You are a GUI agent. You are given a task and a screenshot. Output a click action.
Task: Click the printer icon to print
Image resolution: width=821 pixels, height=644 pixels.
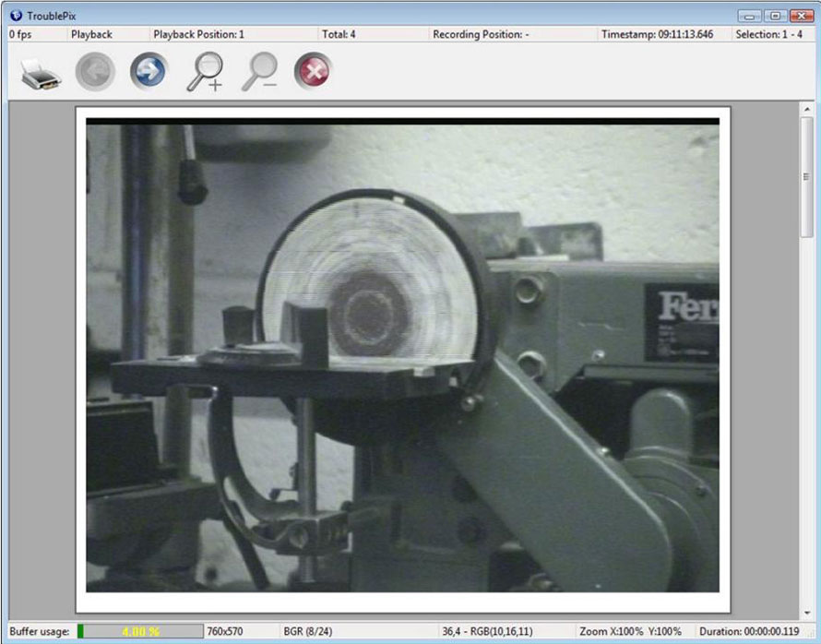click(x=41, y=74)
